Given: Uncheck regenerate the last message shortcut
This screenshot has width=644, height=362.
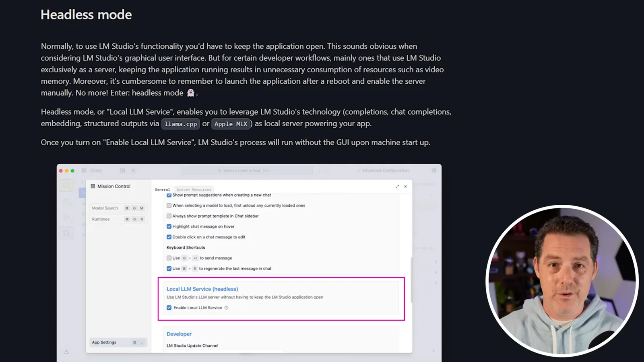Looking at the screenshot, I should point(169,268).
